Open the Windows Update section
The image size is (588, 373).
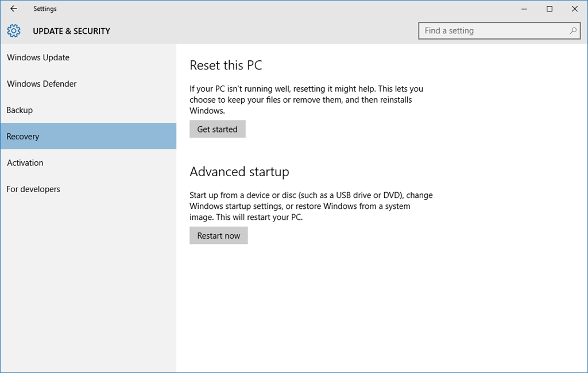[88, 57]
